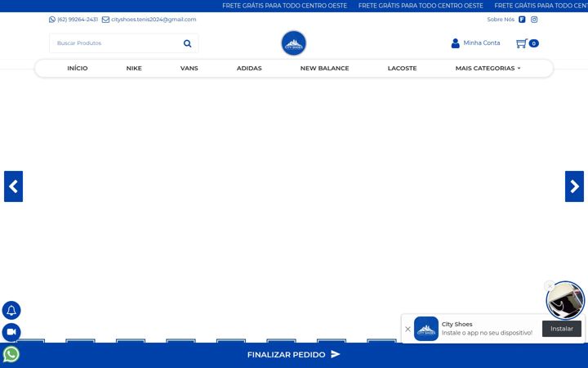This screenshot has height=368, width=588.
Task: Click the paper plane send icon
Action: coord(336,354)
